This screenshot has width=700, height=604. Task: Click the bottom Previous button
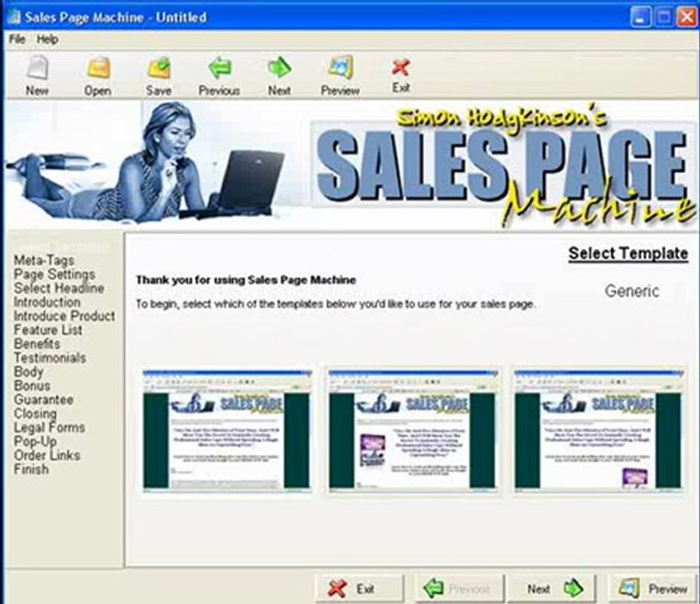pyautogui.click(x=460, y=588)
